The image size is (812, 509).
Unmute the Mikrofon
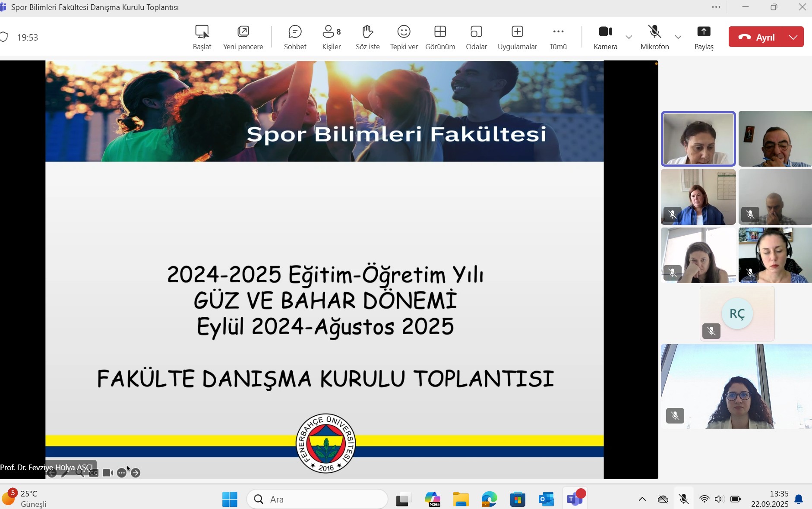(x=654, y=37)
